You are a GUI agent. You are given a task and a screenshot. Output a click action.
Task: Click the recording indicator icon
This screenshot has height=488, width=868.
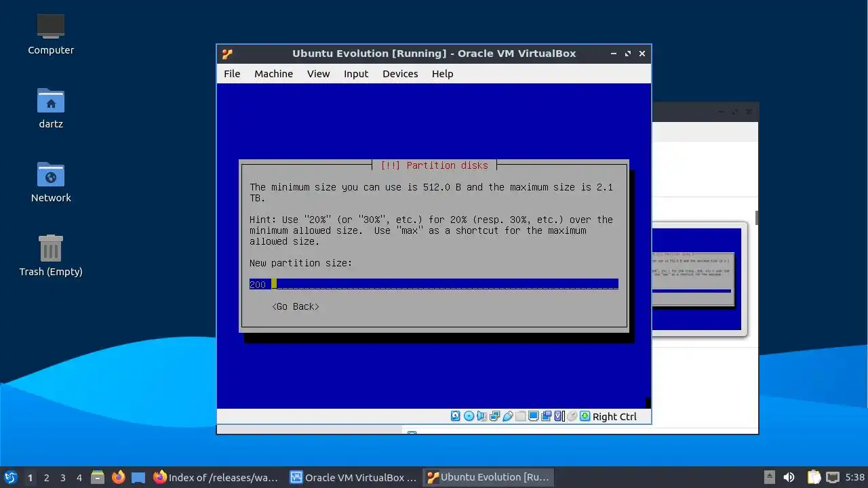tap(546, 416)
